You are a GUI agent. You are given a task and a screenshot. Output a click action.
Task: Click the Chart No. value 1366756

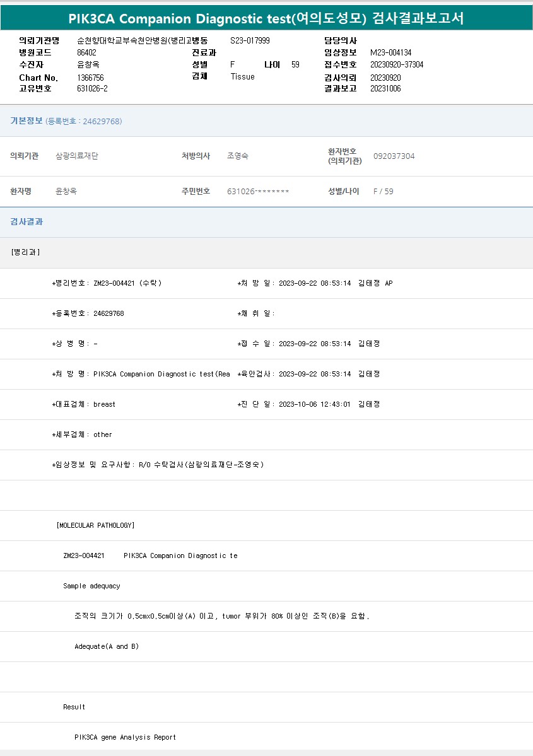pos(90,78)
